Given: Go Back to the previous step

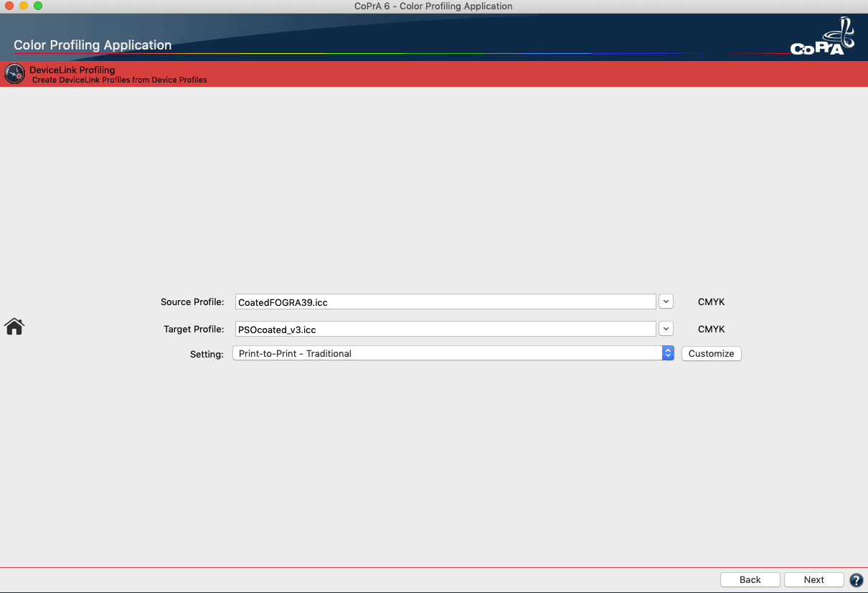Looking at the screenshot, I should point(750,579).
